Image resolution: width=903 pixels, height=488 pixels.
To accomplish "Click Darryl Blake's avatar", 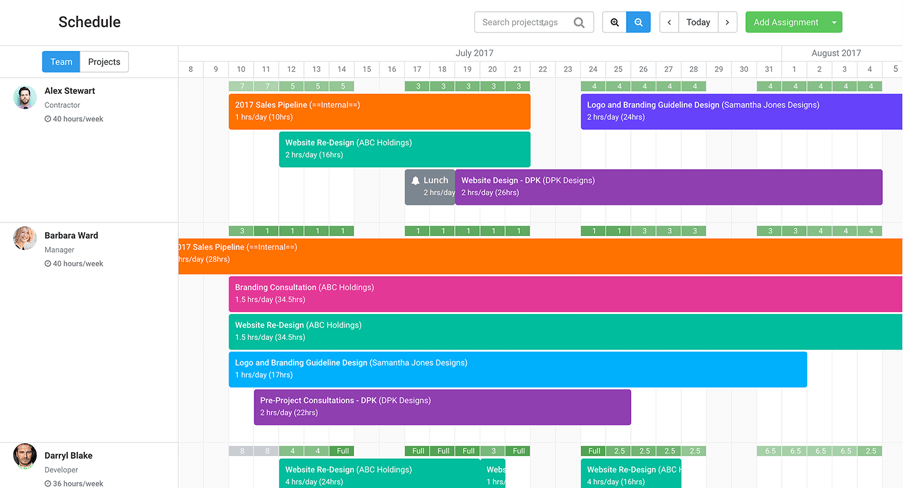I will tap(25, 456).
